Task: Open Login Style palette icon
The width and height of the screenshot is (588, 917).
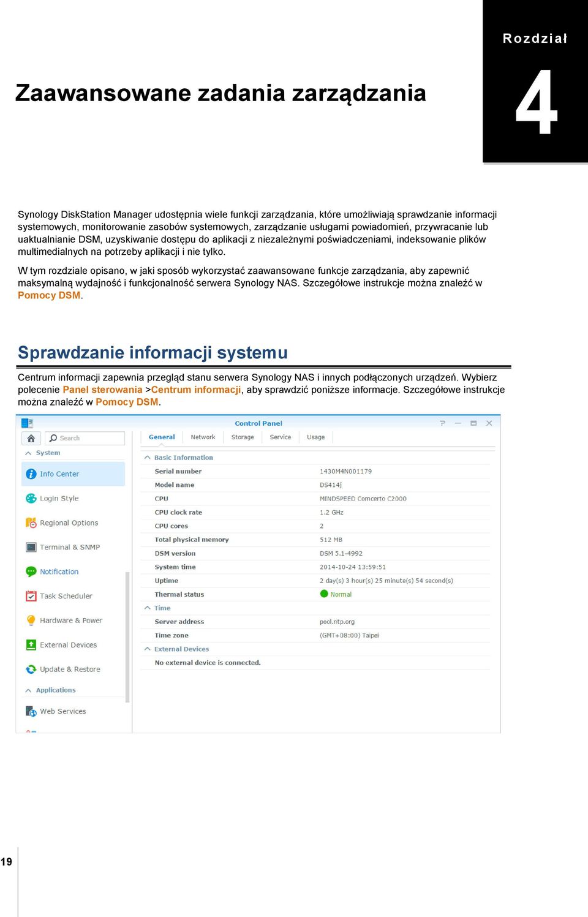Action: point(31,499)
